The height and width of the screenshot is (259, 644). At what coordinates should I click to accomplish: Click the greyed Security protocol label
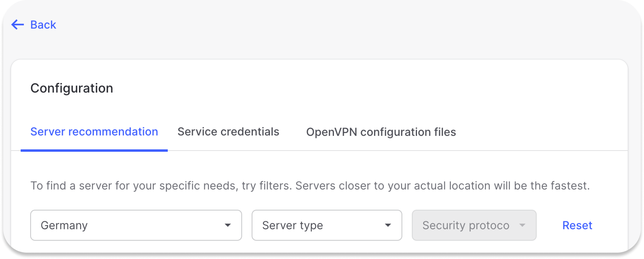click(466, 225)
